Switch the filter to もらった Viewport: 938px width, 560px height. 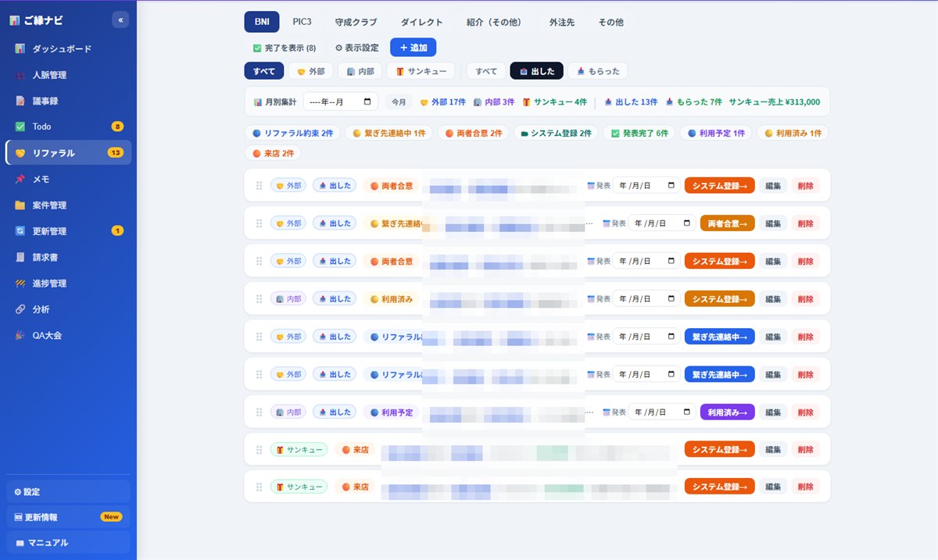tap(598, 71)
